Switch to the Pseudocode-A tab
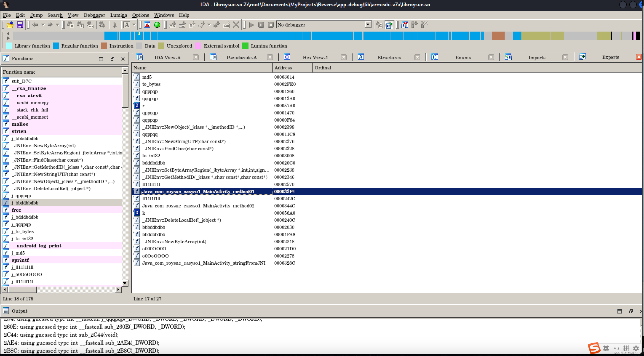The image size is (644, 356). click(x=242, y=57)
